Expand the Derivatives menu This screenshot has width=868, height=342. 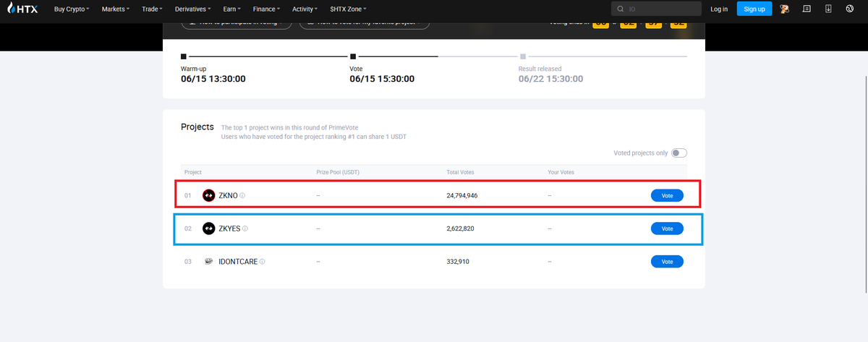point(193,9)
